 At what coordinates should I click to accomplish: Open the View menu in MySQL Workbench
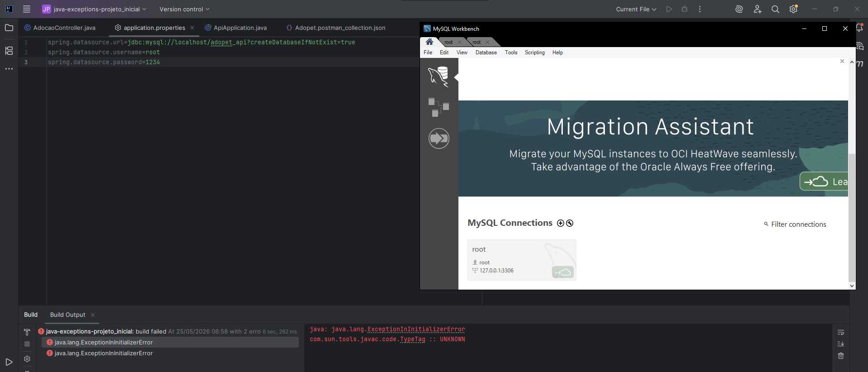pyautogui.click(x=462, y=52)
